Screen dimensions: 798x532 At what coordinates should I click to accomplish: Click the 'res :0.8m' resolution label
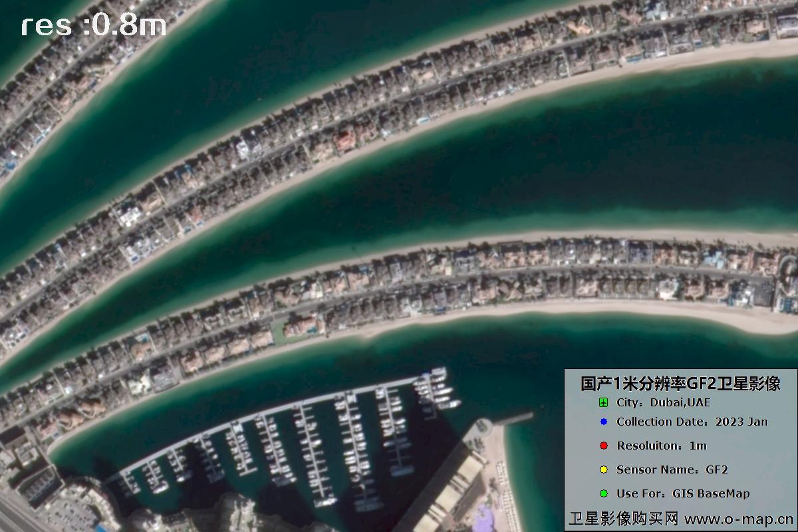(x=93, y=25)
